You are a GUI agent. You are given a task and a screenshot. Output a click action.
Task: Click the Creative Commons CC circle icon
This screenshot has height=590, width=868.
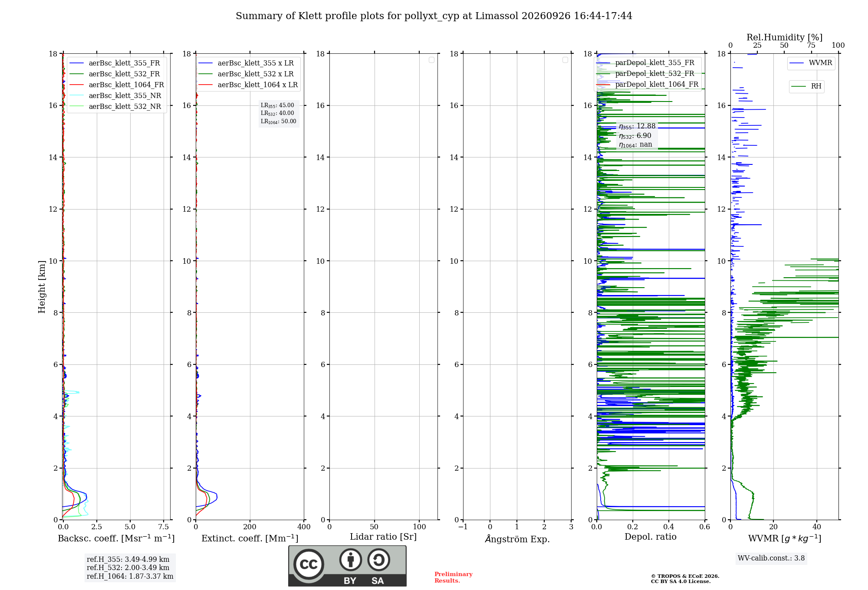[x=309, y=564]
